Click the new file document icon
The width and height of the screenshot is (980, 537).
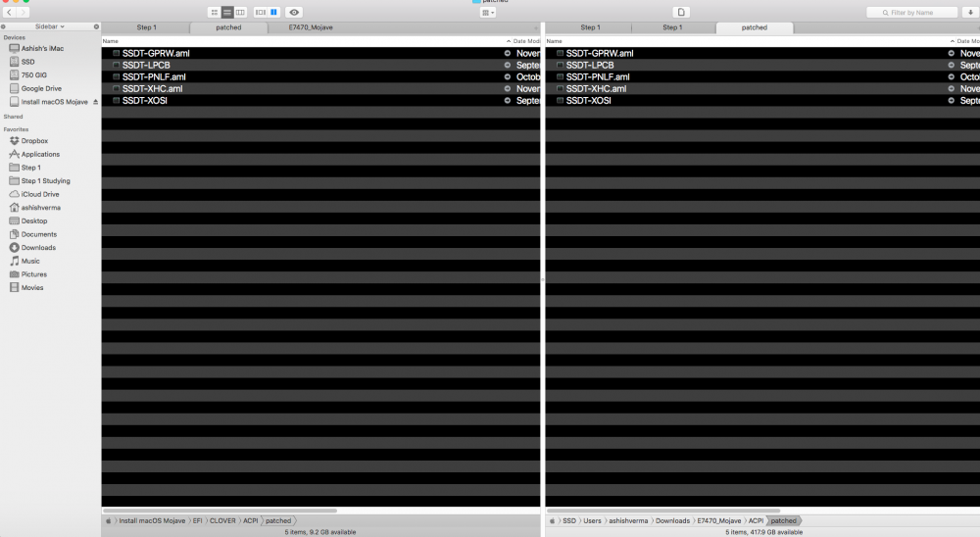[681, 12]
